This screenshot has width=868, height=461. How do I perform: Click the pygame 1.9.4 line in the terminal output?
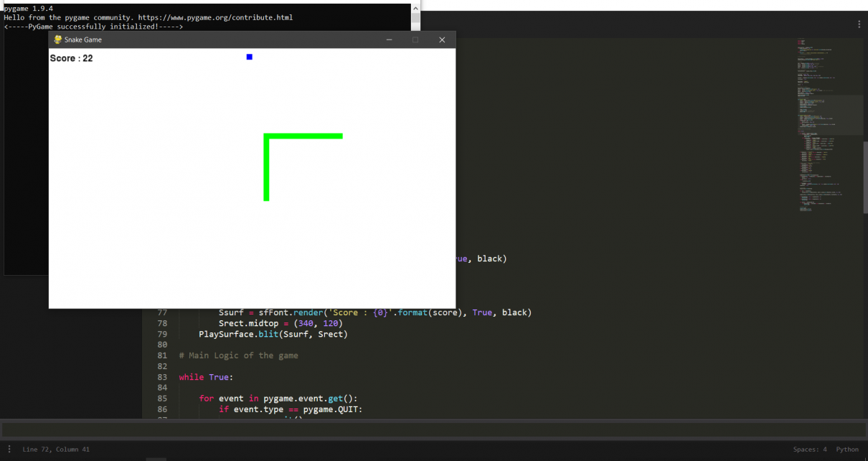(x=29, y=8)
